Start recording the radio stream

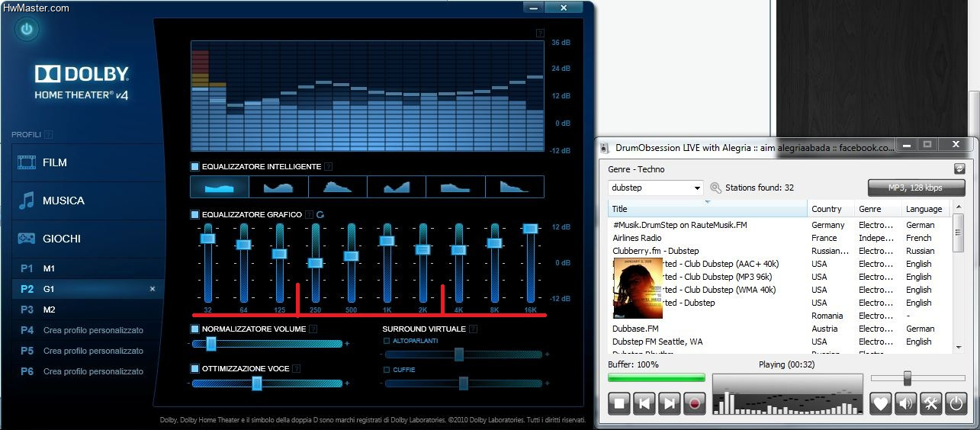point(694,403)
